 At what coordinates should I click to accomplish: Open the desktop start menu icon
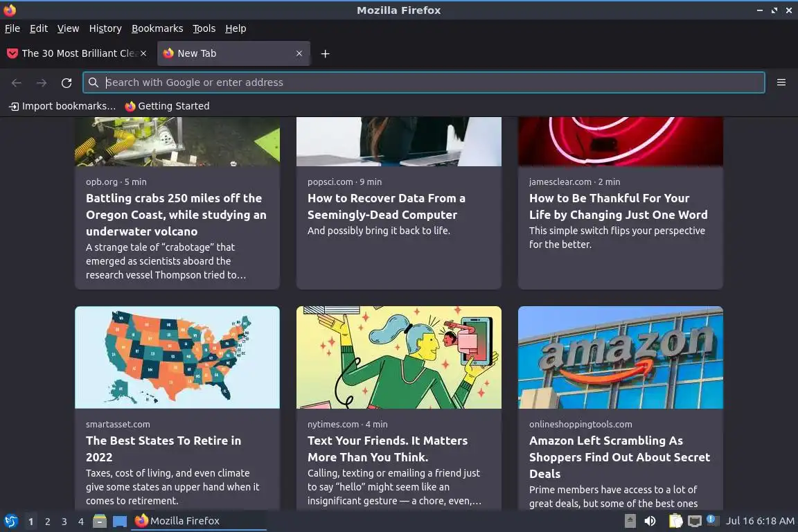point(10,521)
